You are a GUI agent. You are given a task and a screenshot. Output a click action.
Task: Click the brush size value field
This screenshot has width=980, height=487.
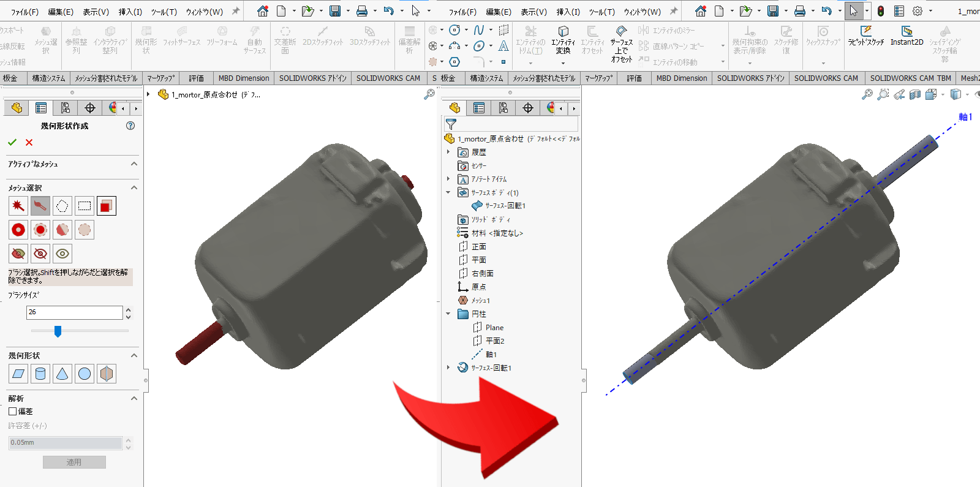click(74, 312)
